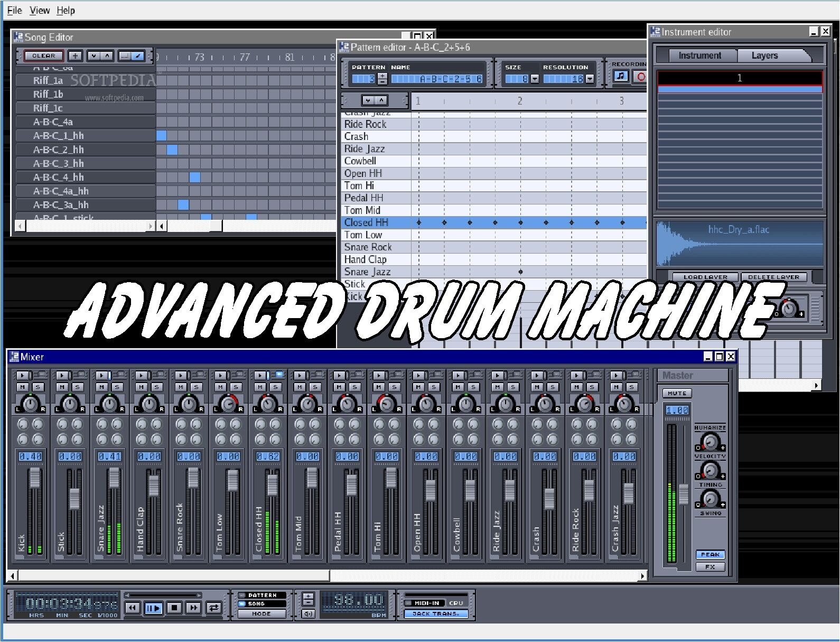The image size is (840, 642).
Task: Play Hand Clap sample in the Mixer
Action: click(x=142, y=375)
